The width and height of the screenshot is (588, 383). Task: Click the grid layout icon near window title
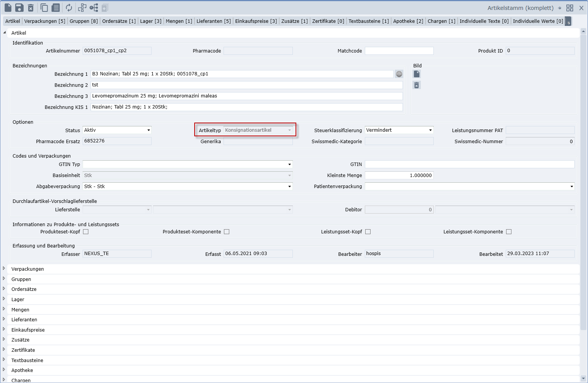(570, 8)
